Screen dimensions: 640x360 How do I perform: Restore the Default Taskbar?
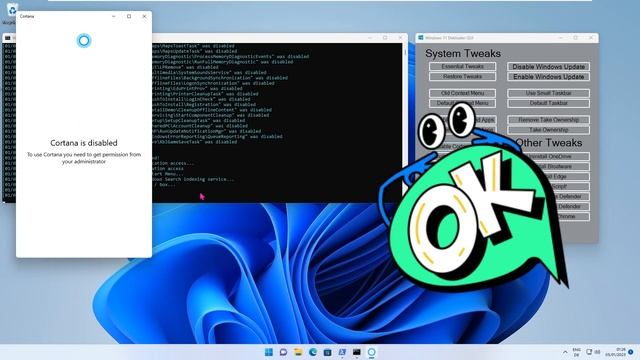click(549, 103)
